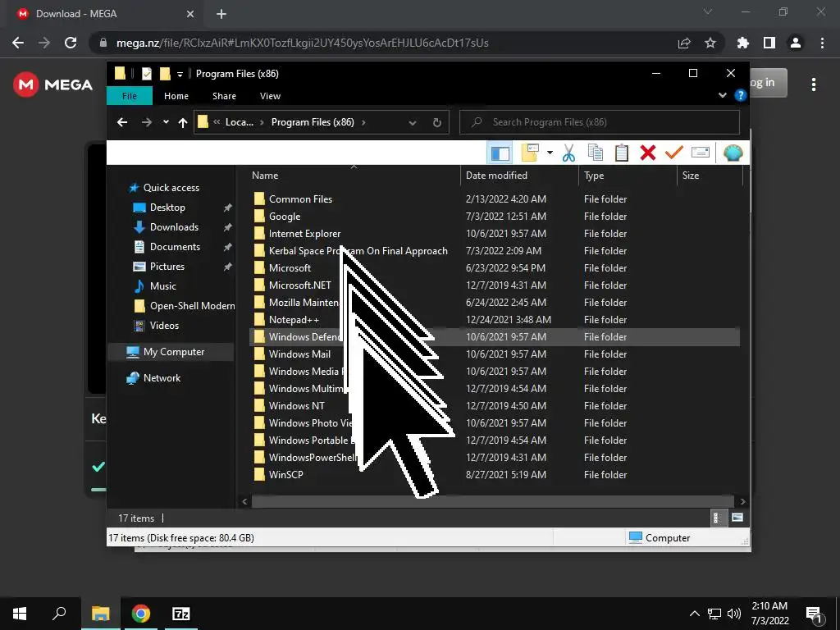Go back in Explorer window
Screen dimensions: 840x630
tap(122, 122)
